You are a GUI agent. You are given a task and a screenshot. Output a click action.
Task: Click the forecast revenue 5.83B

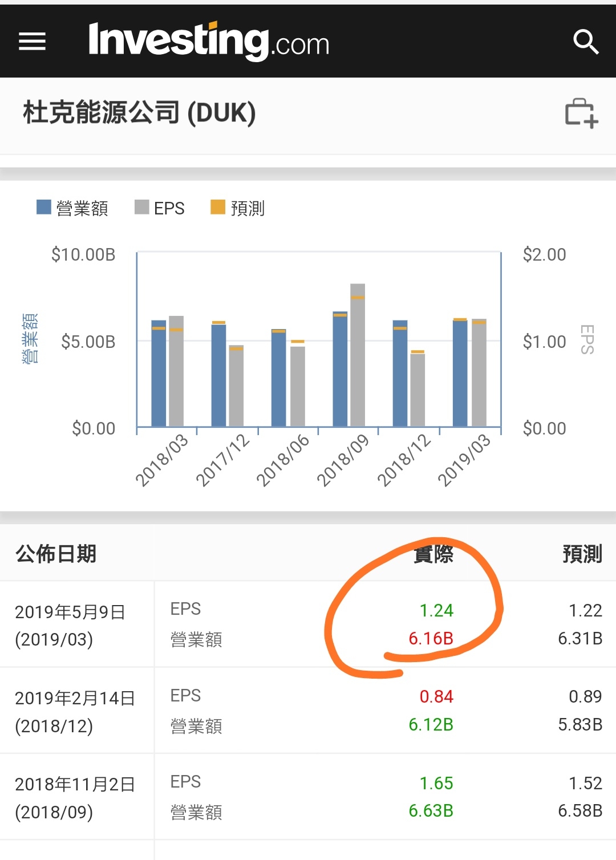[580, 724]
